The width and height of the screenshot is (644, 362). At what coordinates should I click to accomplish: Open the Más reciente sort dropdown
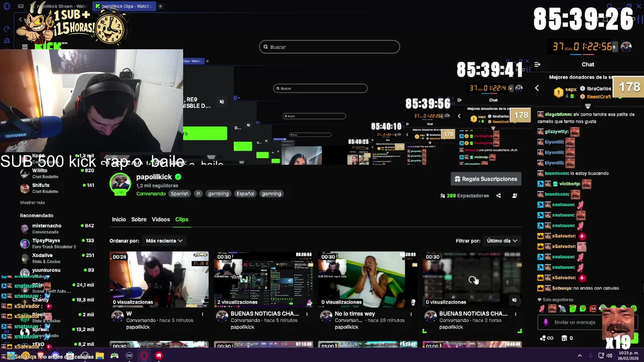(165, 241)
